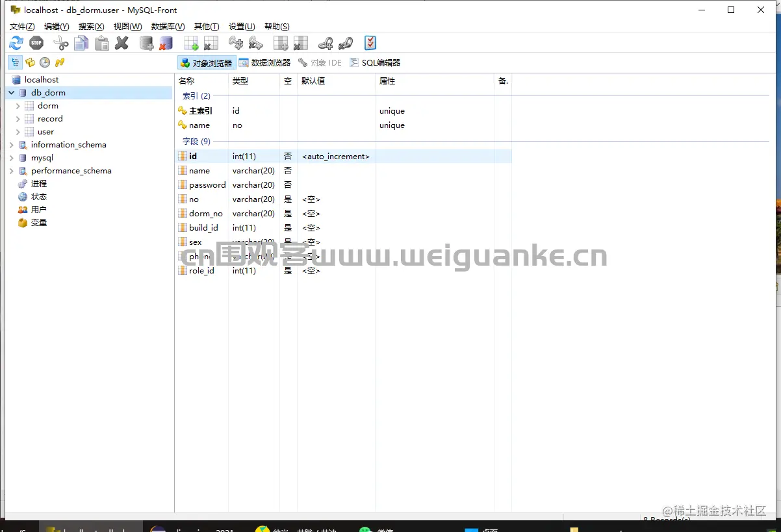Click the delete foreign key chain icon
This screenshot has width=781, height=532.
tap(346, 44)
